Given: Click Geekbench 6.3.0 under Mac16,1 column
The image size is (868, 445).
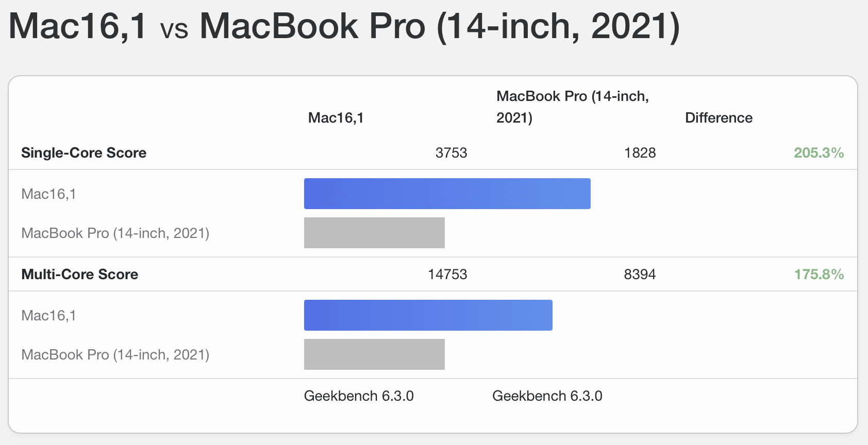Looking at the screenshot, I should pyautogui.click(x=359, y=396).
